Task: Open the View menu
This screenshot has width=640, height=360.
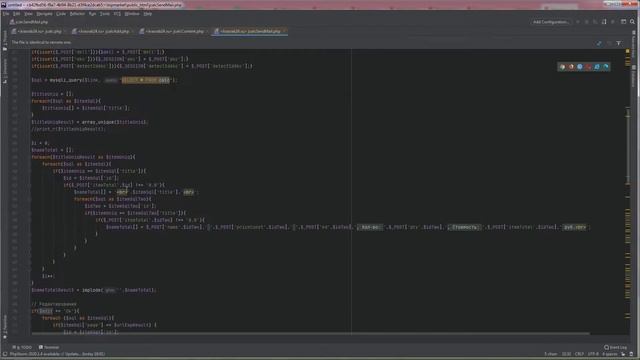Action: pyautogui.click(x=28, y=13)
